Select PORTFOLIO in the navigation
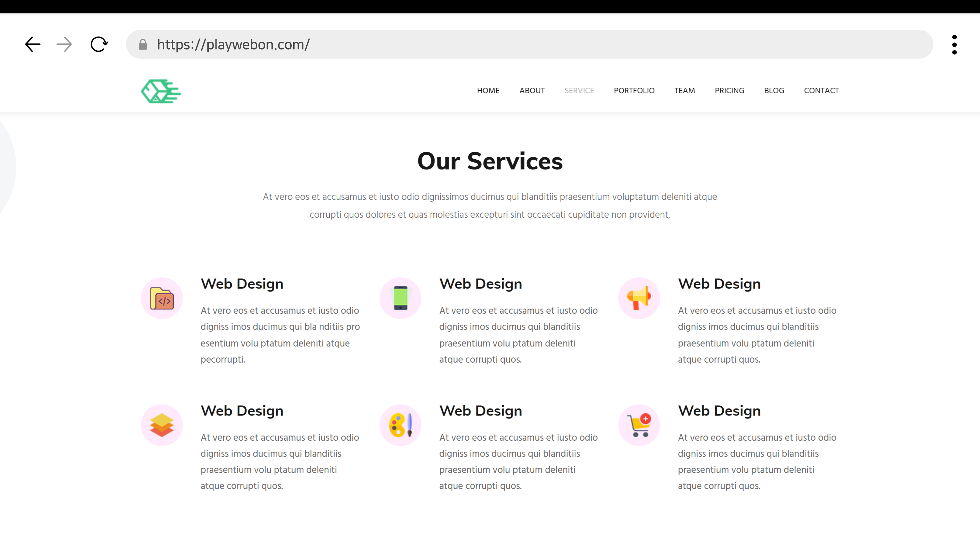Image resolution: width=980 pixels, height=551 pixels. click(x=634, y=90)
